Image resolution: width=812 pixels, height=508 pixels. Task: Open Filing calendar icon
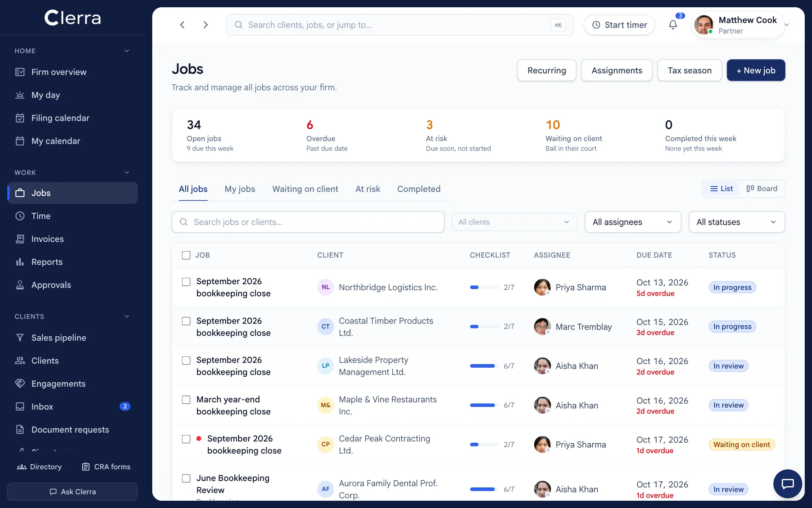(x=20, y=118)
